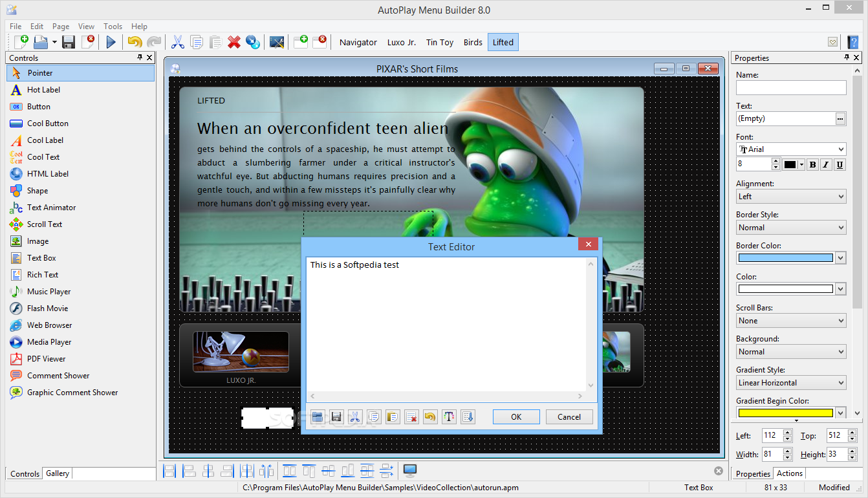Viewport: 868px width, 498px height.
Task: Toggle Italic font style button
Action: 826,165
